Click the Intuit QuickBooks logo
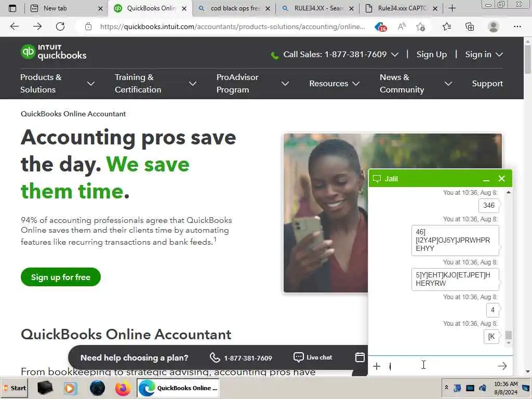 pos(54,52)
